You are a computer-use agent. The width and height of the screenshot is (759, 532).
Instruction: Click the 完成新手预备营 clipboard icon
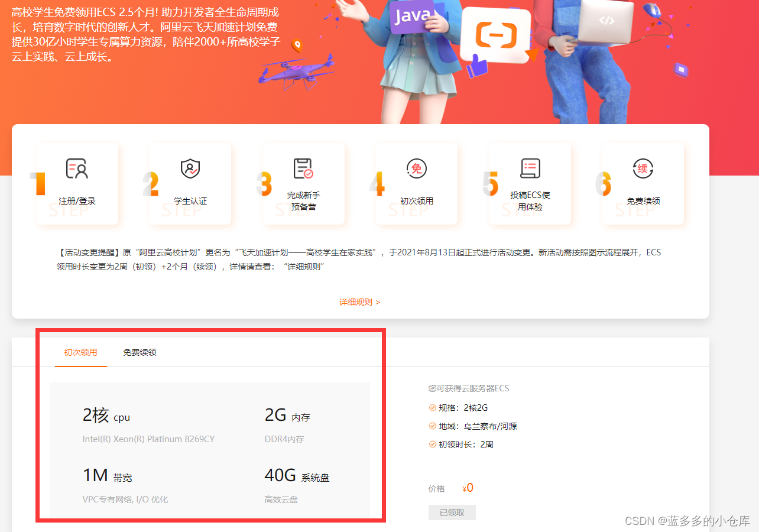(x=303, y=169)
